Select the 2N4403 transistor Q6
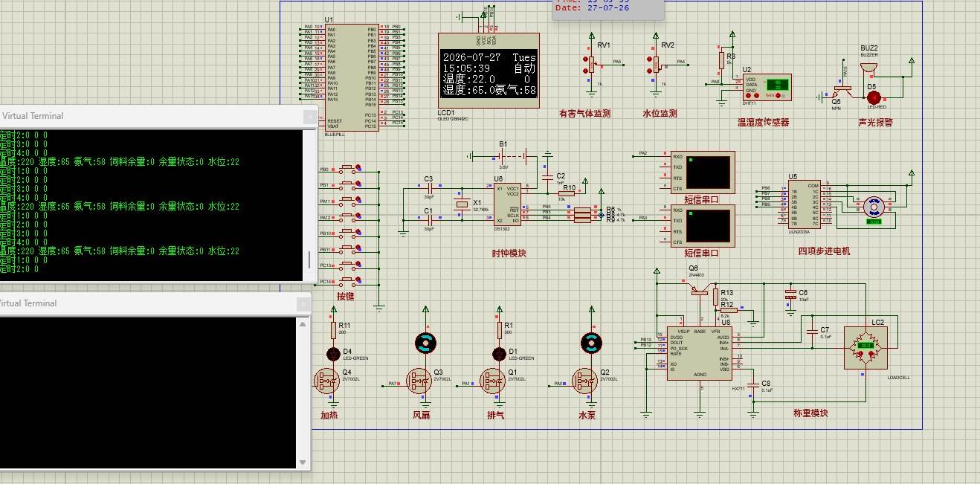 point(698,290)
